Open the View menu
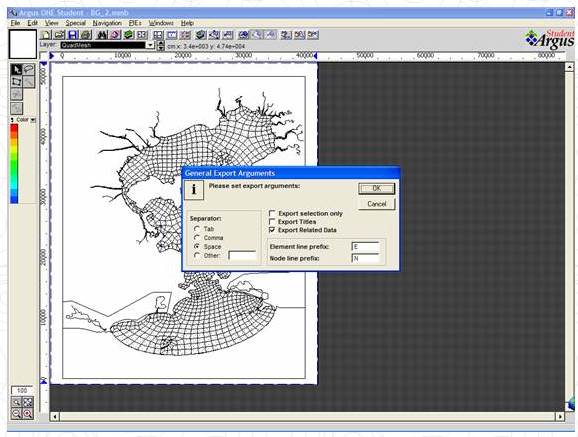The width and height of the screenshot is (578, 437). [52, 23]
